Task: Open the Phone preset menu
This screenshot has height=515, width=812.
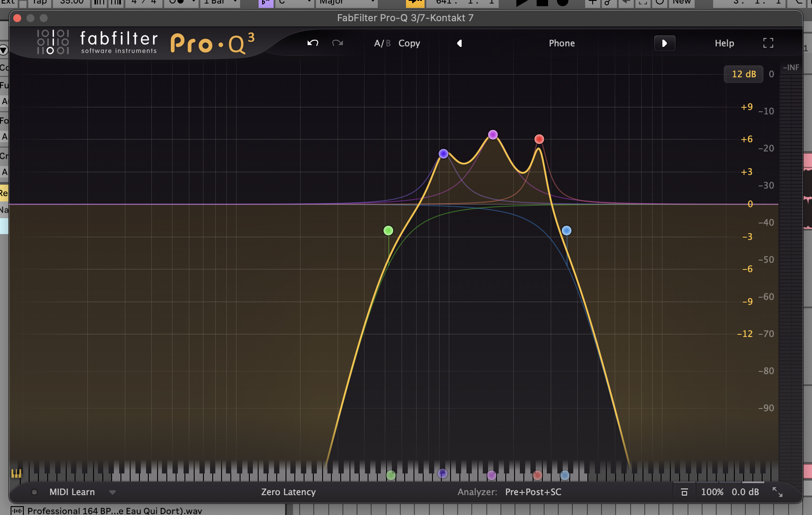Action: tap(562, 43)
